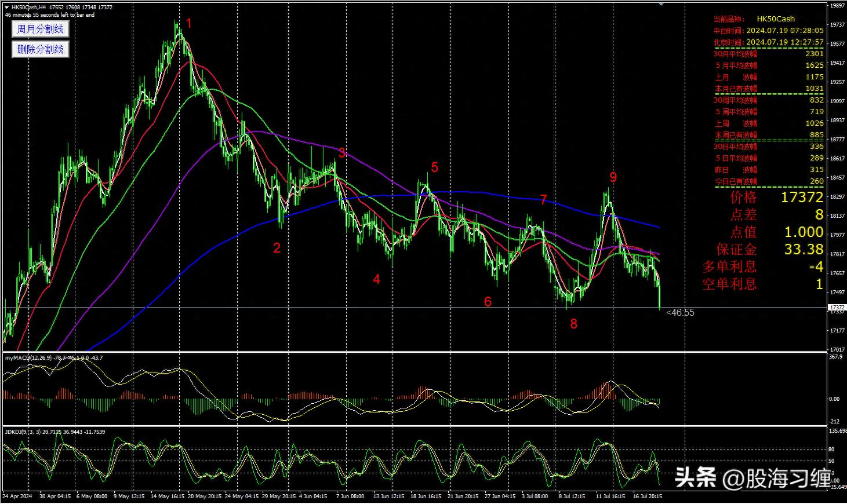Click the 135.698 KDJ scale label
This screenshot has width=847, height=504.
coord(838,431)
